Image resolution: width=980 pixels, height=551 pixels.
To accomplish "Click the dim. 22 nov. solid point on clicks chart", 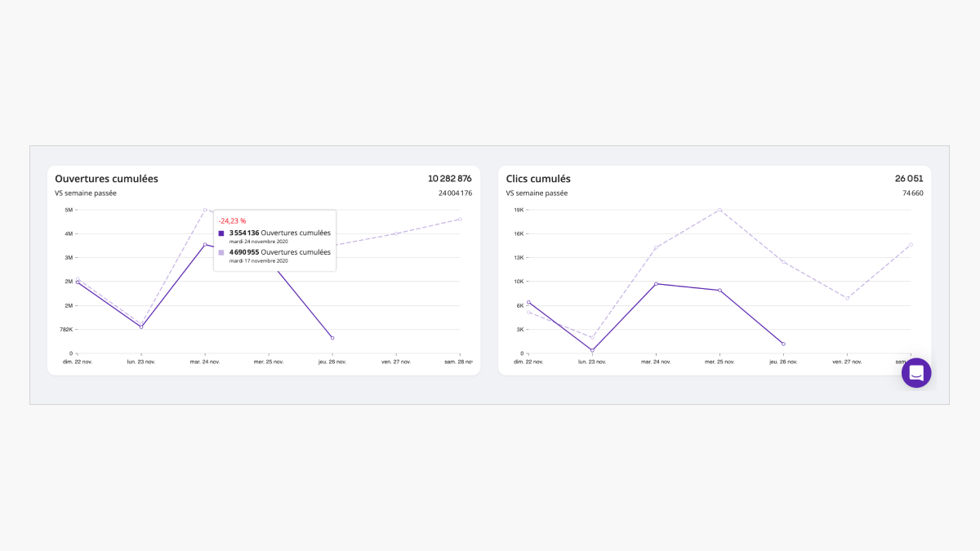I will [x=528, y=302].
